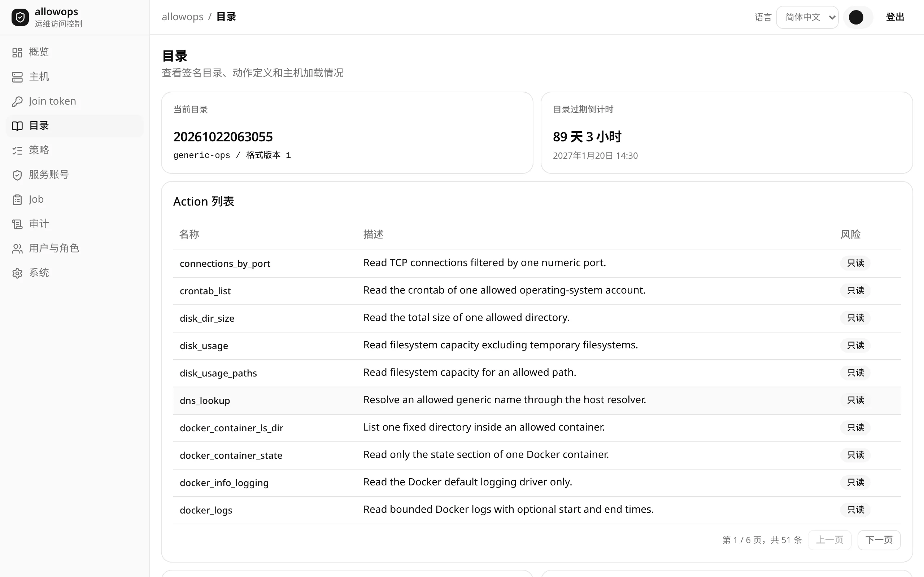Viewport: 924px width, 577px height.
Task: Click the 目录 book icon in the sidebar
Action: 17,126
